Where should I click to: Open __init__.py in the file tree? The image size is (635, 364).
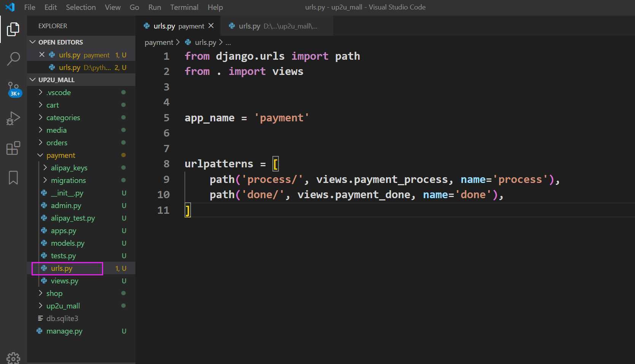coord(81,193)
